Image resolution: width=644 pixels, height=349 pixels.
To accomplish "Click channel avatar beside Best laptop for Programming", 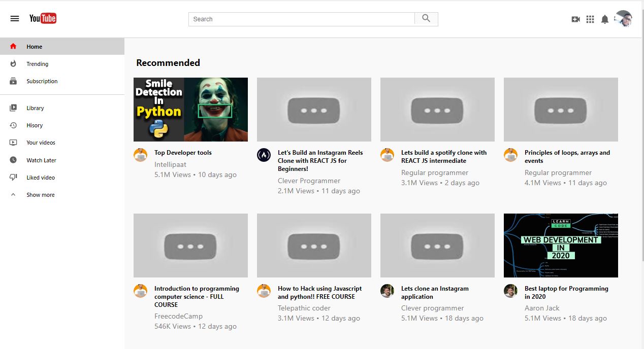I will coord(511,291).
